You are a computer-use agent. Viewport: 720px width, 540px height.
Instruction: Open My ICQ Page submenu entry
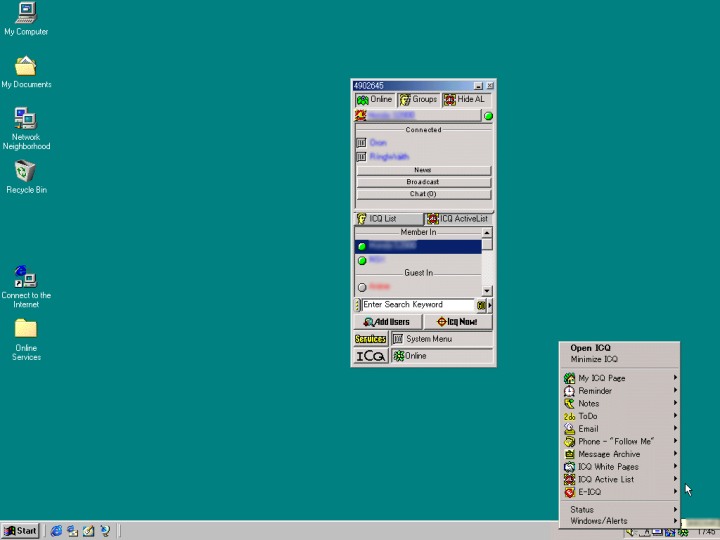click(x=602, y=378)
